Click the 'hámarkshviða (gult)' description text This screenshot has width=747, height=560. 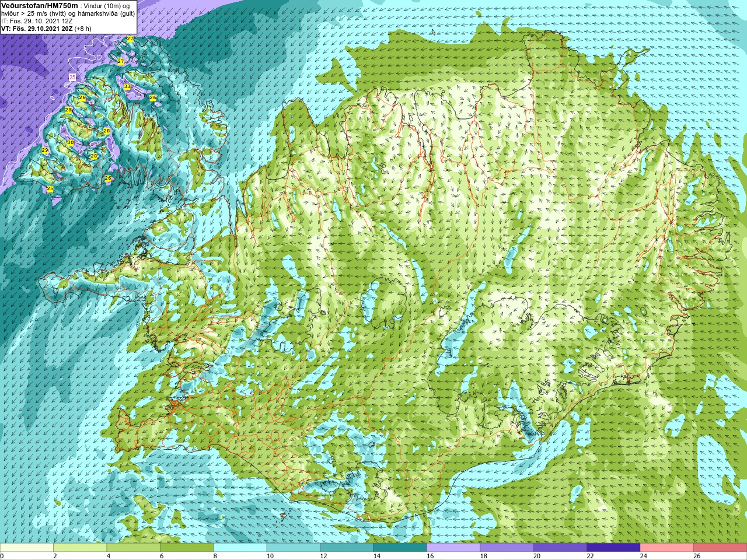[x=106, y=13]
